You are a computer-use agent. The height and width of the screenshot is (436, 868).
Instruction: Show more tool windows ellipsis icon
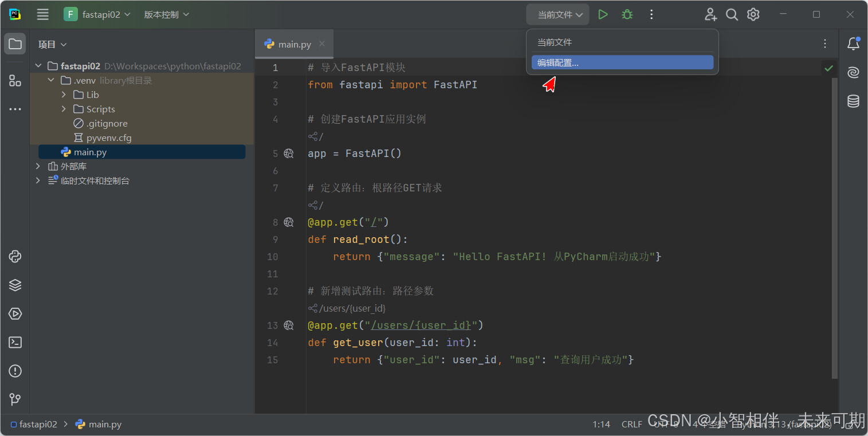pos(15,109)
